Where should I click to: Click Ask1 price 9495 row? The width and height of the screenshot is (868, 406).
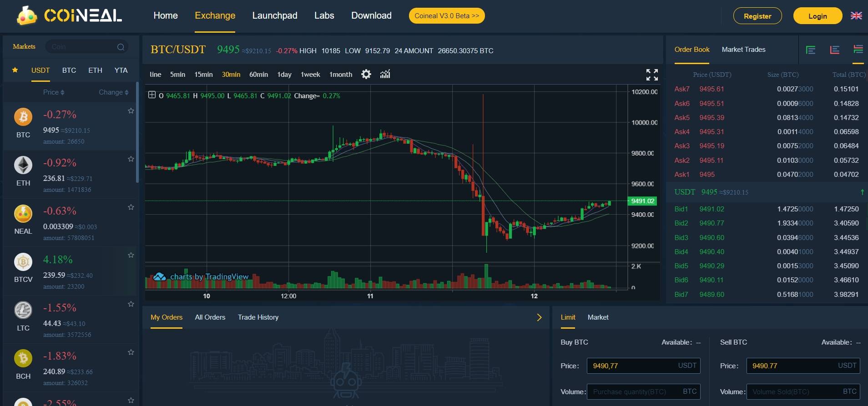[767, 174]
